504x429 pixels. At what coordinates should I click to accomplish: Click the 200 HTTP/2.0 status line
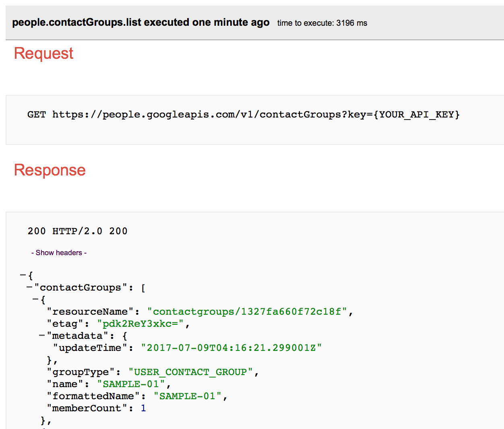tap(77, 231)
